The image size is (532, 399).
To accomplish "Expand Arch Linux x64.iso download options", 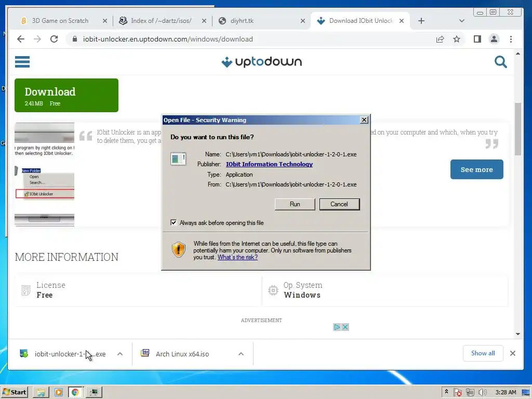I will pyautogui.click(x=241, y=354).
